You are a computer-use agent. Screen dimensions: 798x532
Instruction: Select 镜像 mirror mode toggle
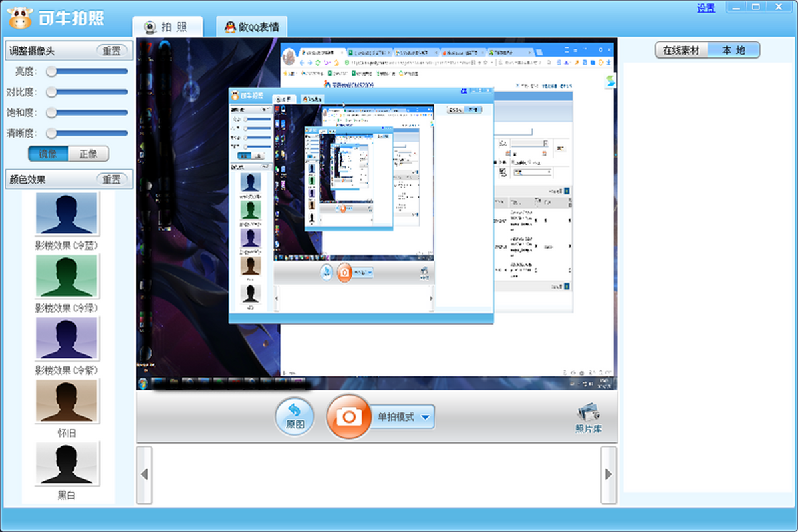click(x=48, y=154)
